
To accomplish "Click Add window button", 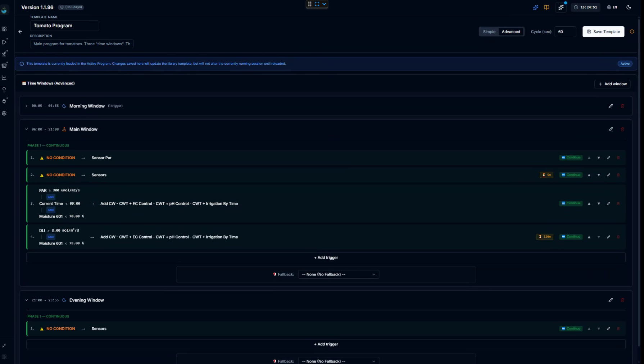I will (x=612, y=84).
